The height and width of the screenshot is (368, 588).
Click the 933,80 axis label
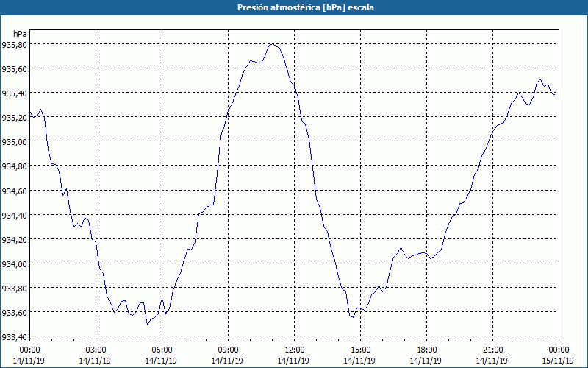tap(14, 289)
